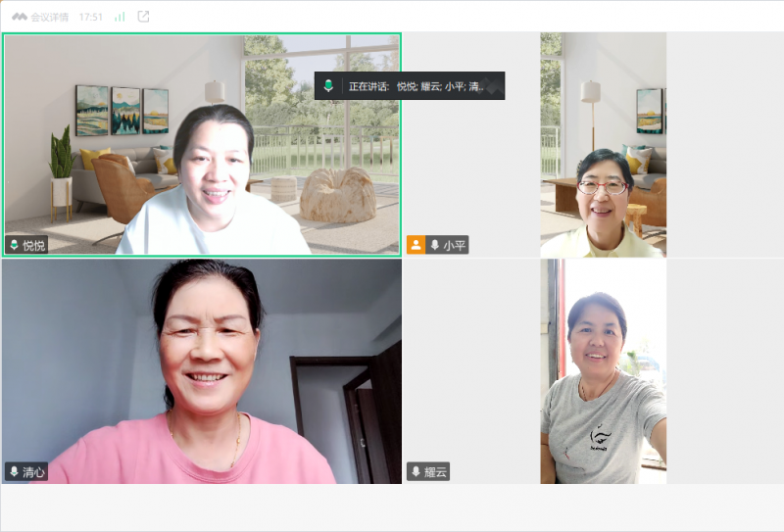This screenshot has width=784, height=532.
Task: Click the microphone icon beside 清心
Action: 14,471
